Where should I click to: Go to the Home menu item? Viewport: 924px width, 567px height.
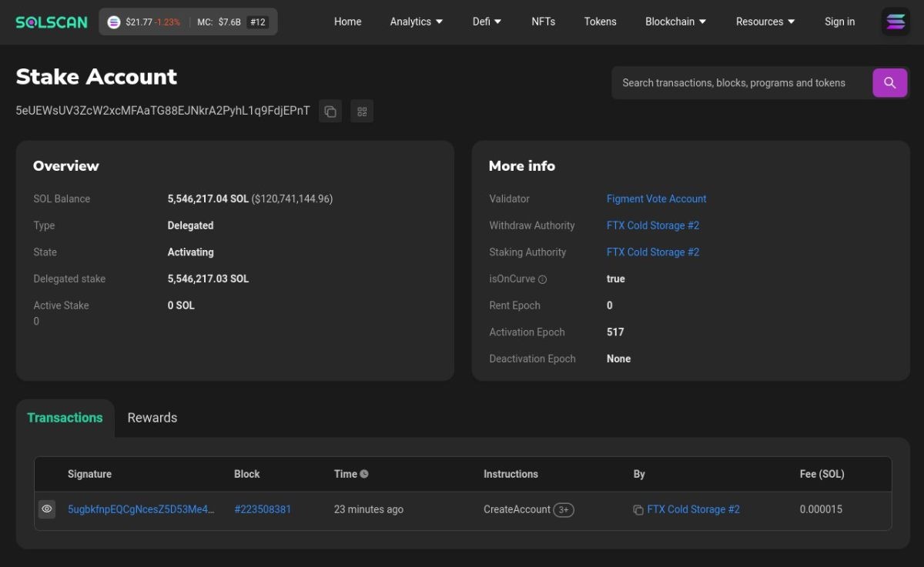coord(347,22)
